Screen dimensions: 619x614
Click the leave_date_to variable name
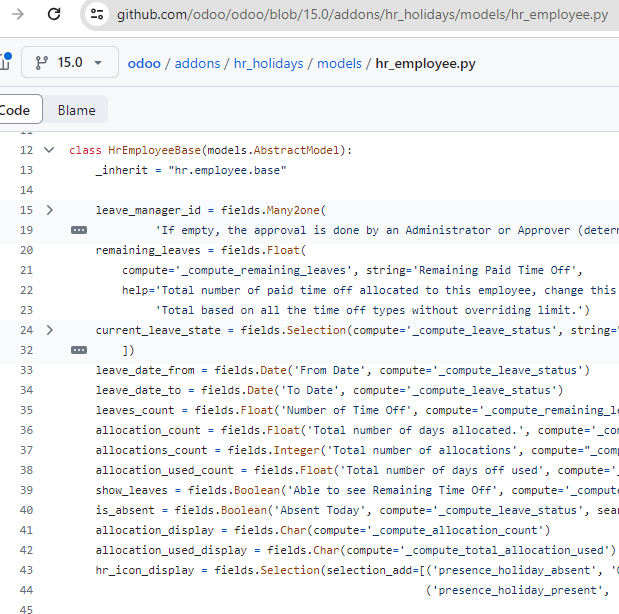(x=138, y=390)
